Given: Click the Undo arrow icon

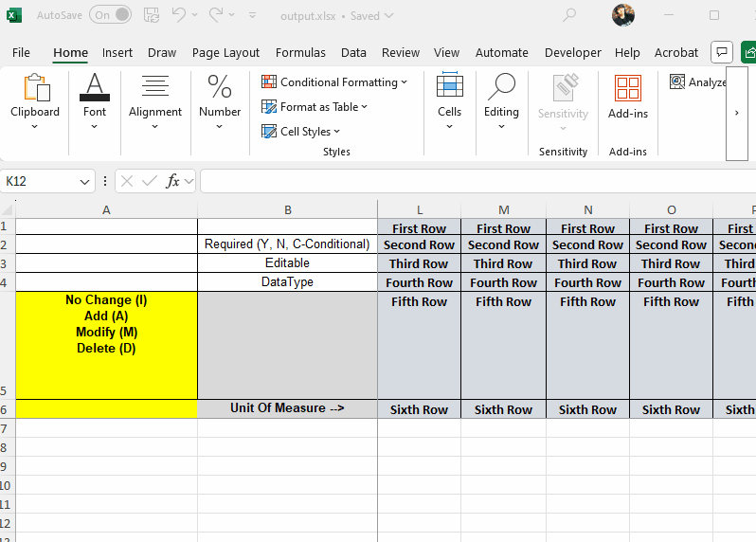Looking at the screenshot, I should coord(178,15).
